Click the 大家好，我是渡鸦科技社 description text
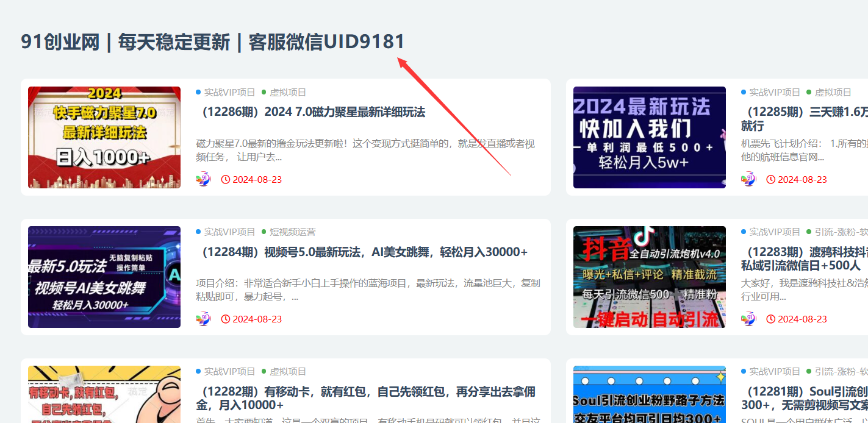 coord(805,290)
